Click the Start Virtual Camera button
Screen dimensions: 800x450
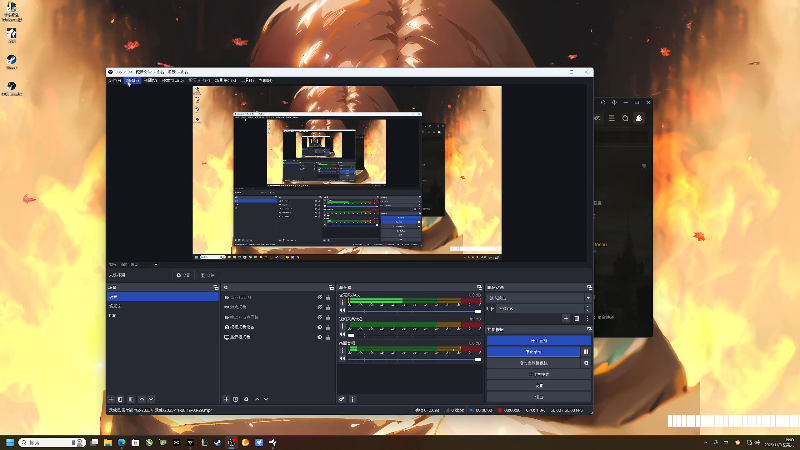[533, 363]
